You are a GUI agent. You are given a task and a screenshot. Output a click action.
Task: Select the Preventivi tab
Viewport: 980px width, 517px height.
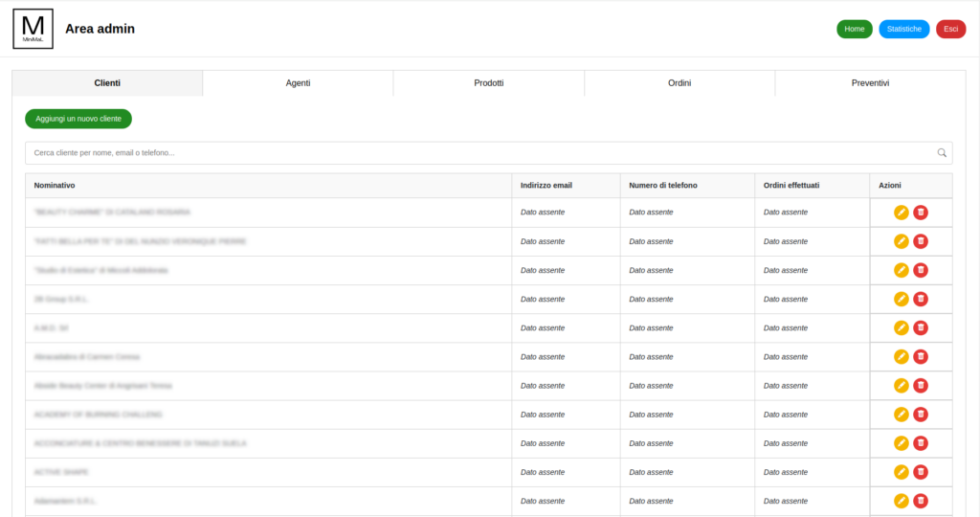(870, 83)
